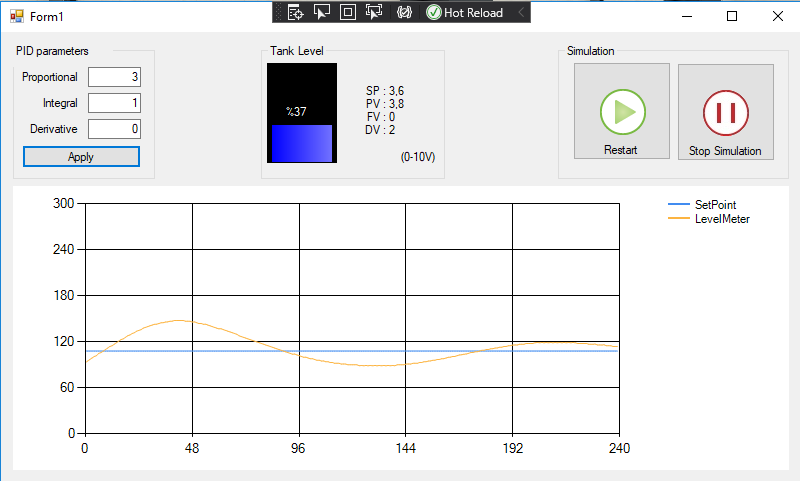Click the '%37' tank percentage text
This screenshot has height=481, width=800.
[296, 112]
